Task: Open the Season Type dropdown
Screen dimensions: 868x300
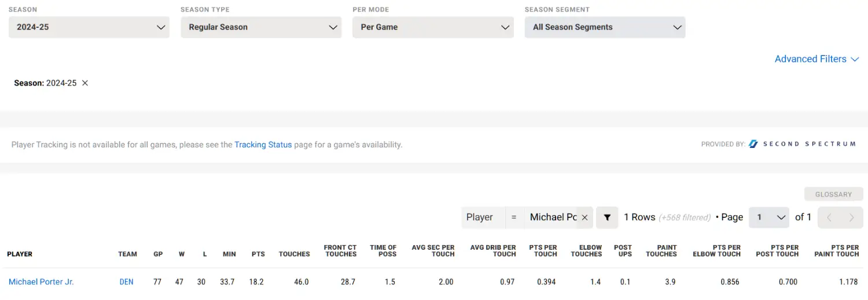Action: tap(261, 27)
